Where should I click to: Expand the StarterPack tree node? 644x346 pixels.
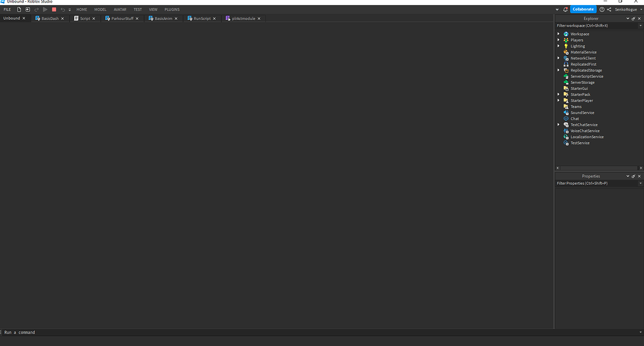558,94
